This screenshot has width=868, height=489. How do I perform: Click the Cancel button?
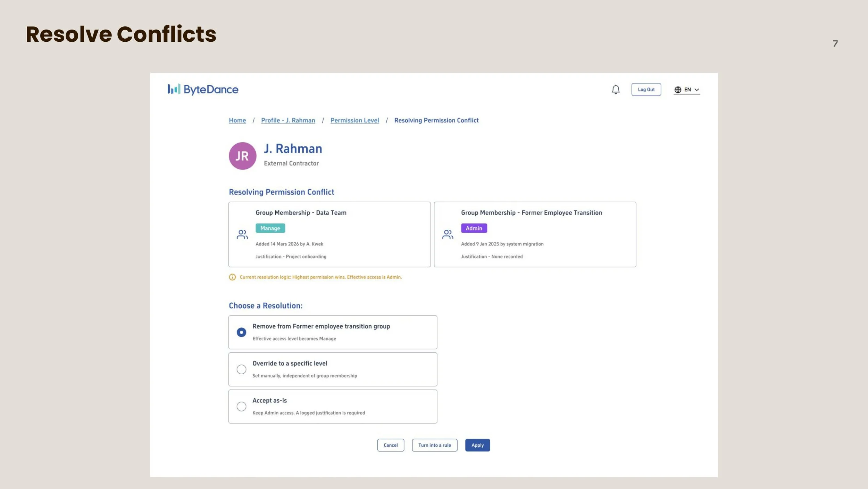pyautogui.click(x=391, y=445)
